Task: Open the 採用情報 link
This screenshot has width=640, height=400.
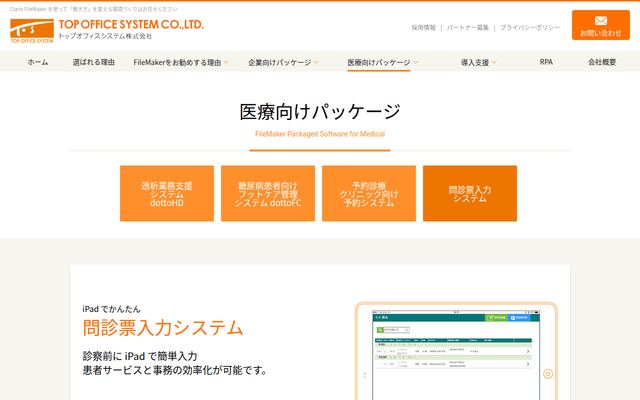Action: click(423, 28)
